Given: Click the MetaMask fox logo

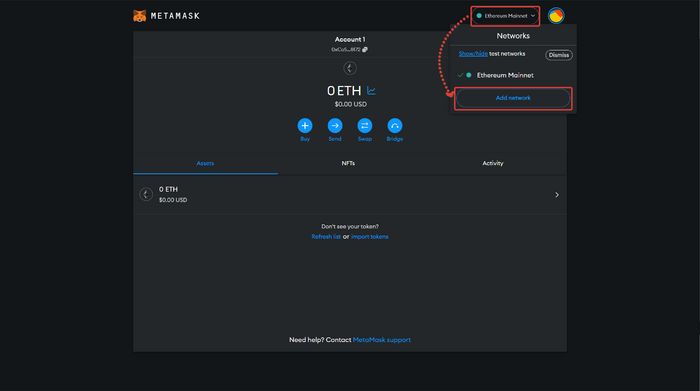Looking at the screenshot, I should [x=140, y=16].
